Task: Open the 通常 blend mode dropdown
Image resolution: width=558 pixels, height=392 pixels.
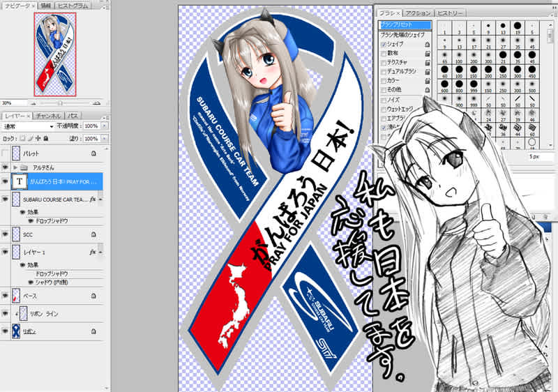Action: pos(28,126)
